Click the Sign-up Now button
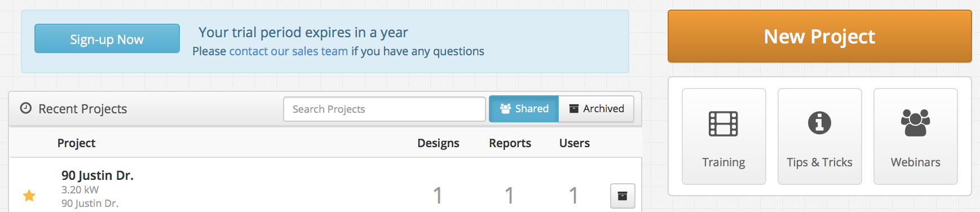 (x=107, y=39)
